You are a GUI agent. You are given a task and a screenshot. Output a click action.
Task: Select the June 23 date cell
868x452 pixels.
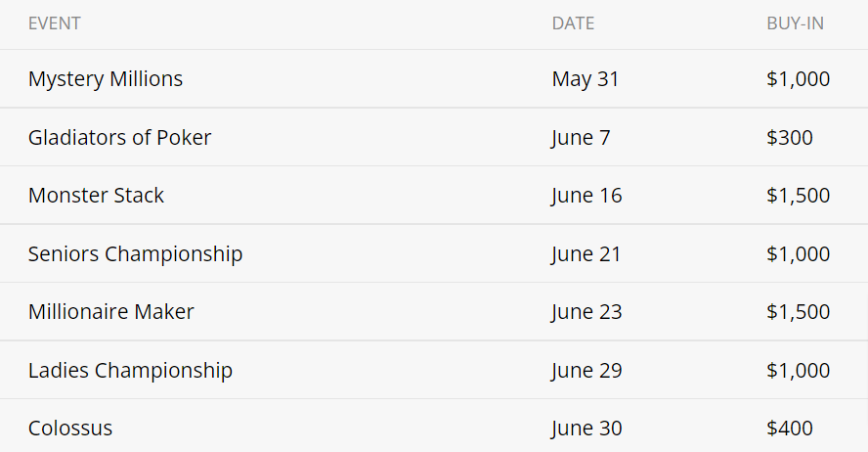pos(586,312)
